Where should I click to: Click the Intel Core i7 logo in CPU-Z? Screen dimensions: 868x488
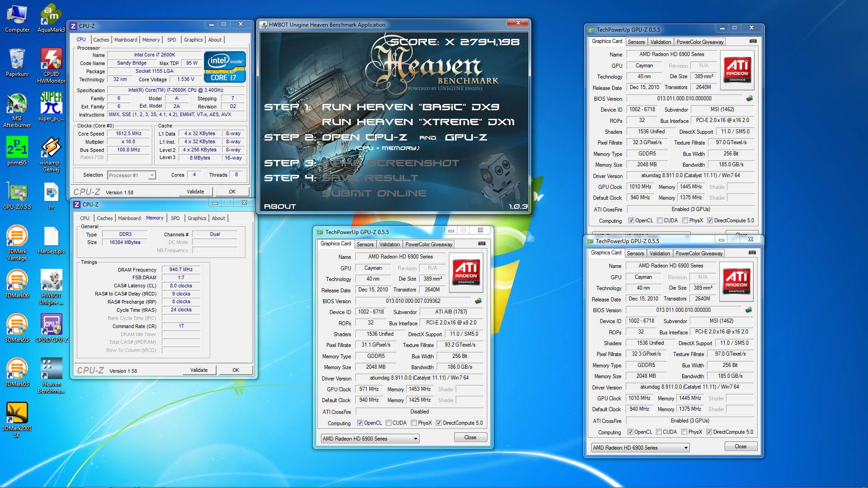225,67
